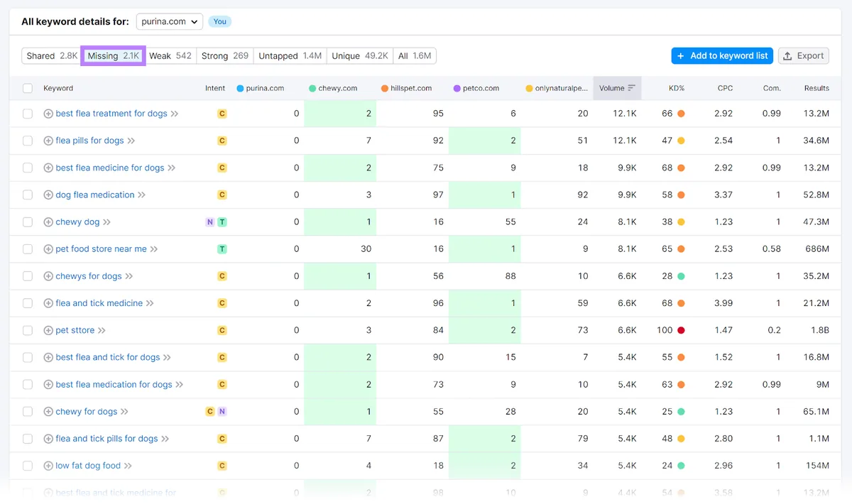Tick the checkbox for 'chewy dog'
Viewport: 852px width, 504px height.
(x=28, y=222)
